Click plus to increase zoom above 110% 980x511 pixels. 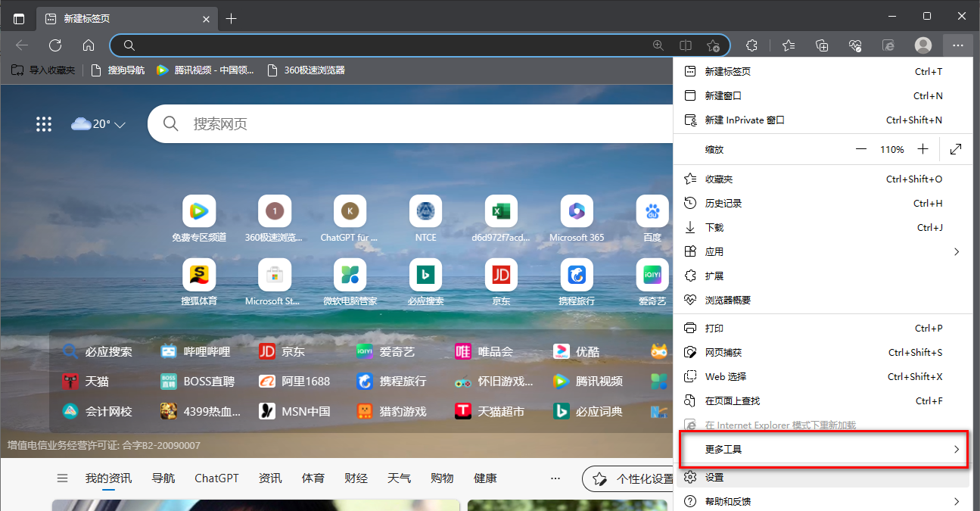pos(922,149)
